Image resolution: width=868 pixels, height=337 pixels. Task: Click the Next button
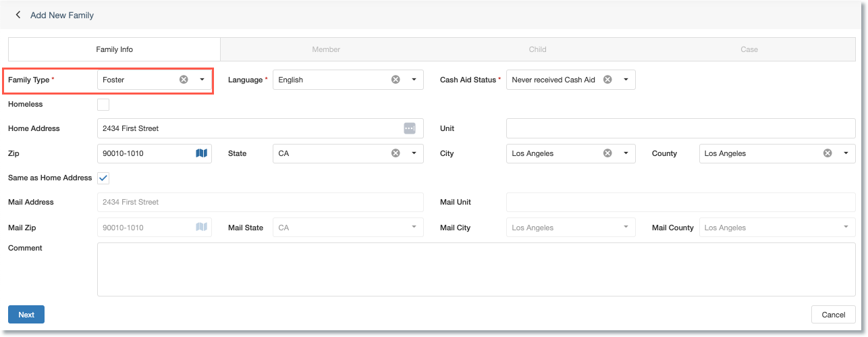[x=26, y=315]
